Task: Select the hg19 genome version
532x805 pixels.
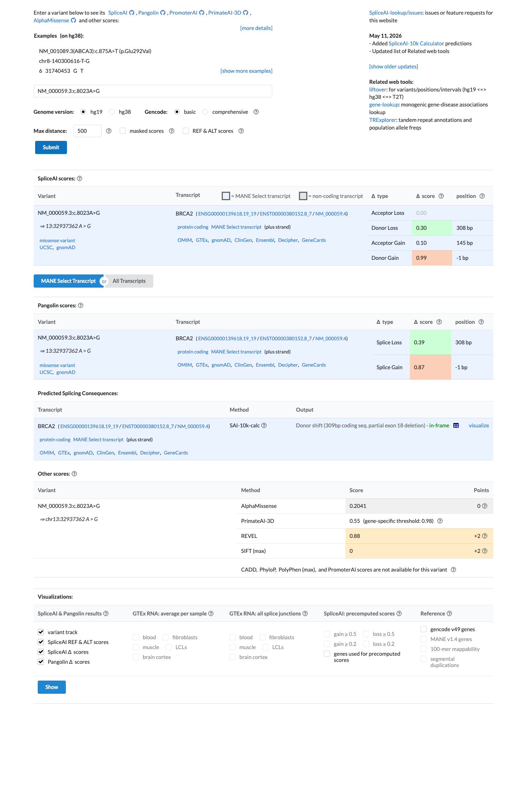Action: click(x=83, y=112)
